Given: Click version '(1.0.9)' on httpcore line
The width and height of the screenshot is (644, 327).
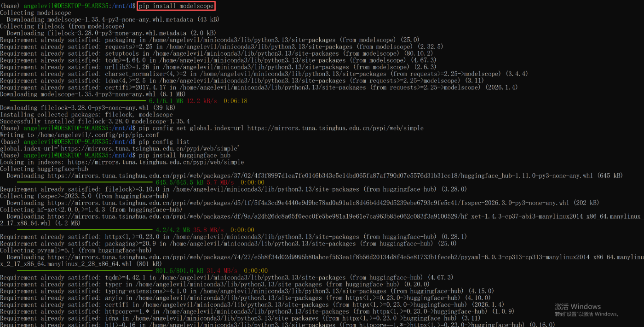Looking at the screenshot, I should [502, 311].
